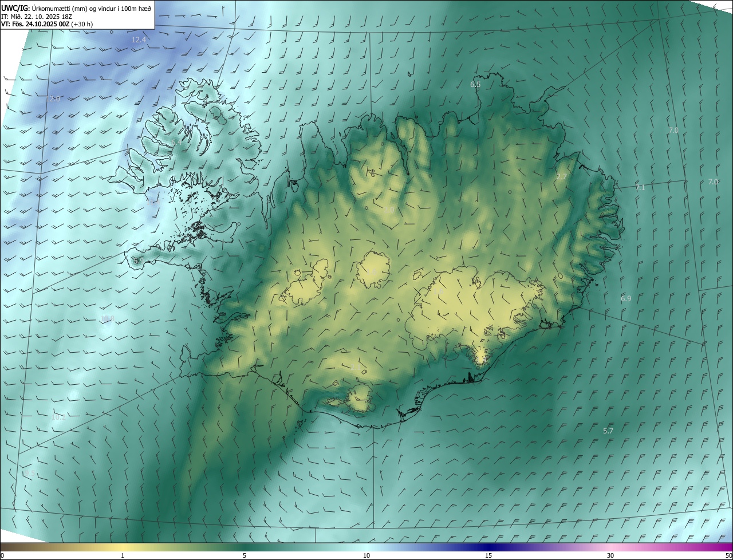Click the 10.2 value label on map
The height and width of the screenshot is (560, 733).
(x=58, y=417)
